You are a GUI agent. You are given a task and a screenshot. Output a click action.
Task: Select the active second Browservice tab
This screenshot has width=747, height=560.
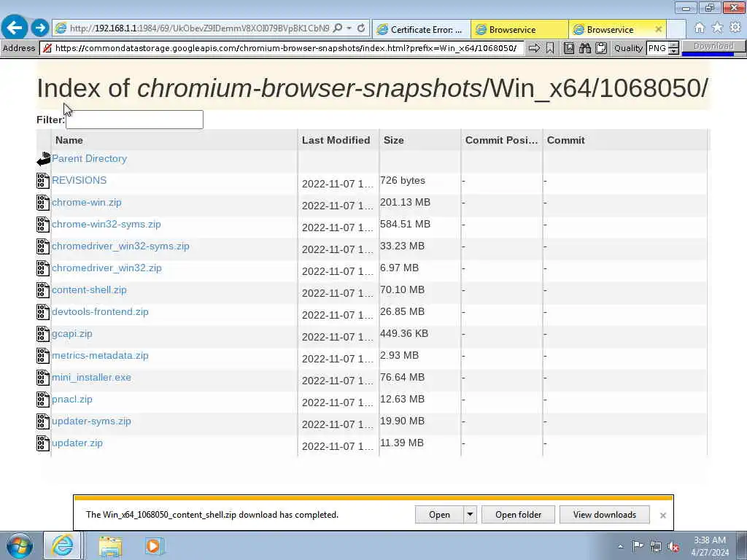click(x=611, y=29)
